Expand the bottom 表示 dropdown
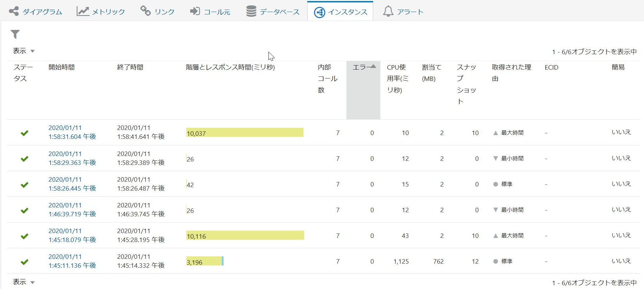 (x=24, y=282)
